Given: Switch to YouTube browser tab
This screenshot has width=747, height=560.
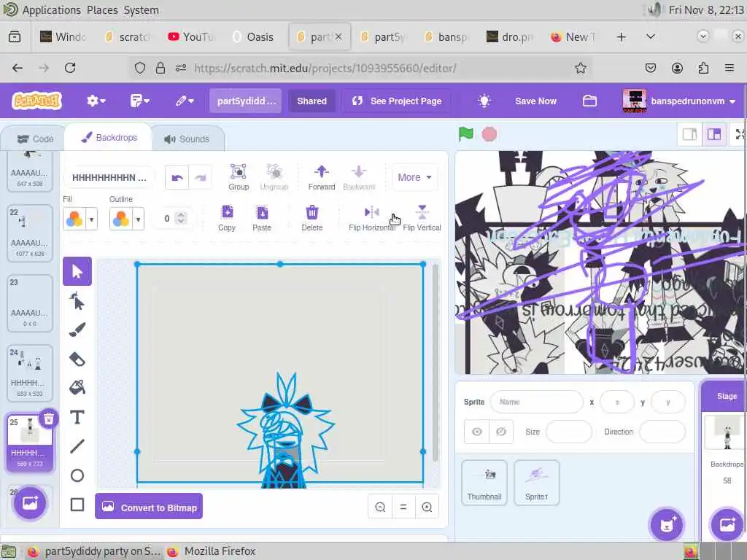Looking at the screenshot, I should pyautogui.click(x=192, y=36).
